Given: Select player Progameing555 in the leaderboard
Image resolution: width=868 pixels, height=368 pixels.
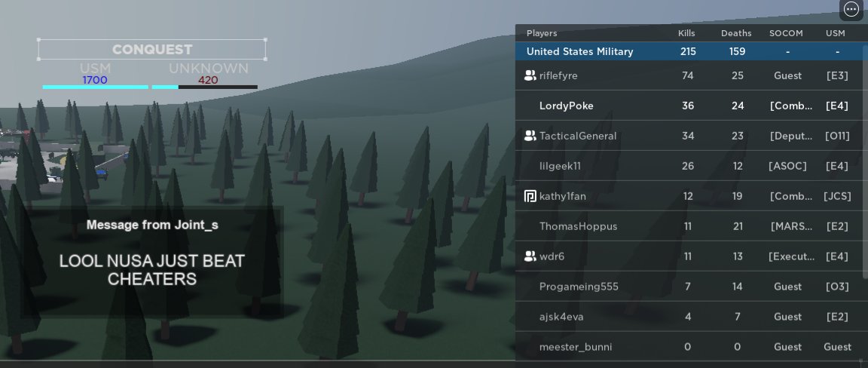Looking at the screenshot, I should click(x=689, y=287).
